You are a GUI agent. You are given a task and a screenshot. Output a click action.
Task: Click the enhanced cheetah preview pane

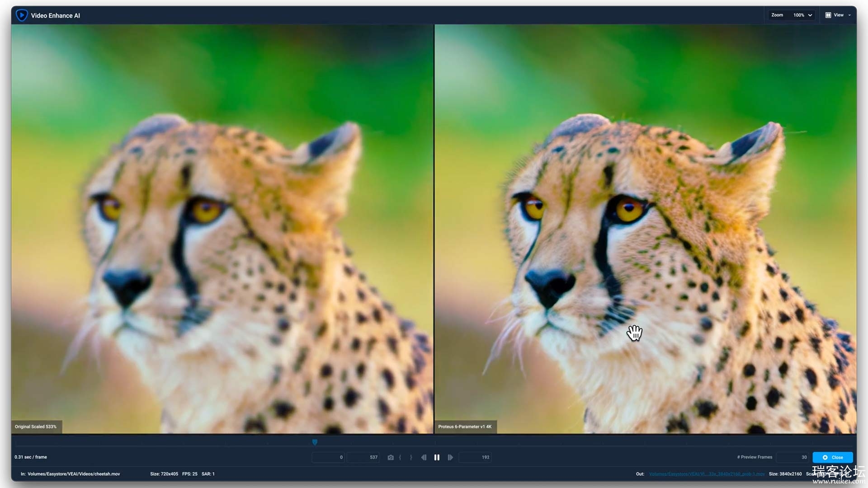(x=646, y=229)
